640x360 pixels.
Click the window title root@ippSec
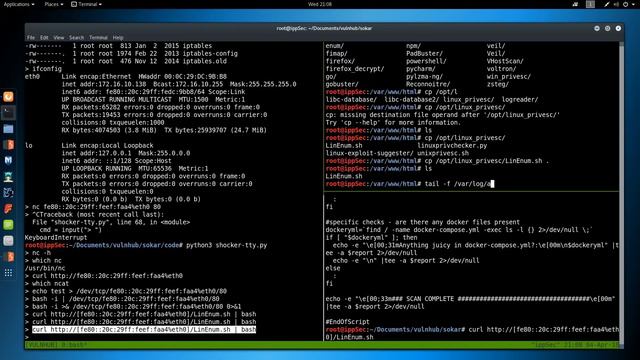tap(324, 28)
